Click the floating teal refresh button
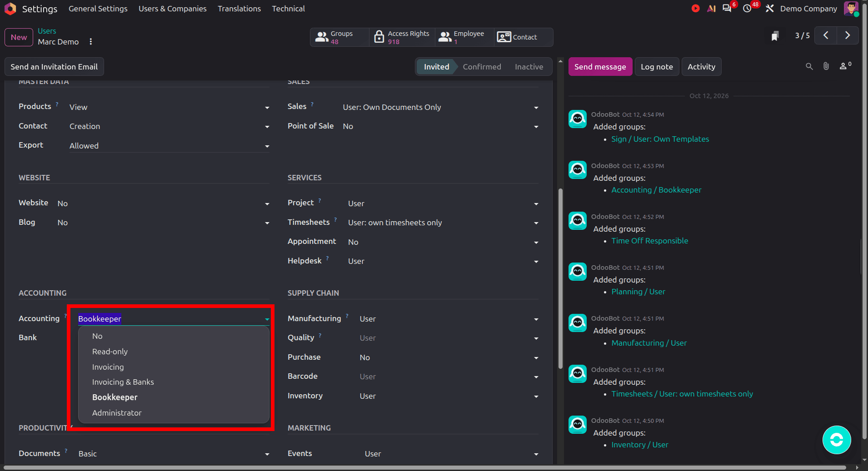 coord(837,440)
